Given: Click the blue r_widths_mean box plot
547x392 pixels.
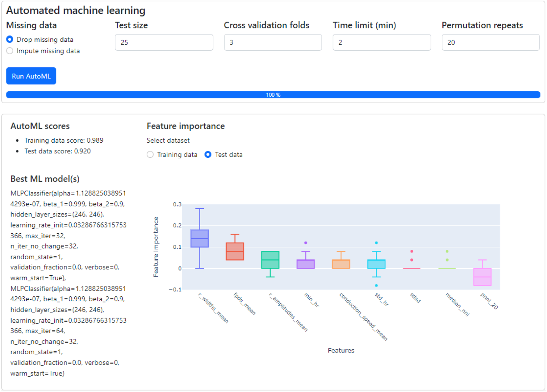Looking at the screenshot, I should coord(200,239).
